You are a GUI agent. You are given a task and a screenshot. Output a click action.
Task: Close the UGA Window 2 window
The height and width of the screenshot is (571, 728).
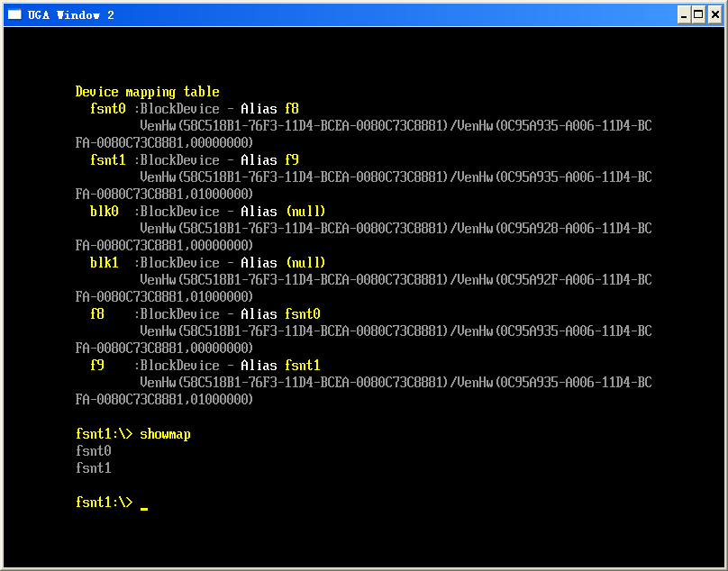[x=715, y=15]
